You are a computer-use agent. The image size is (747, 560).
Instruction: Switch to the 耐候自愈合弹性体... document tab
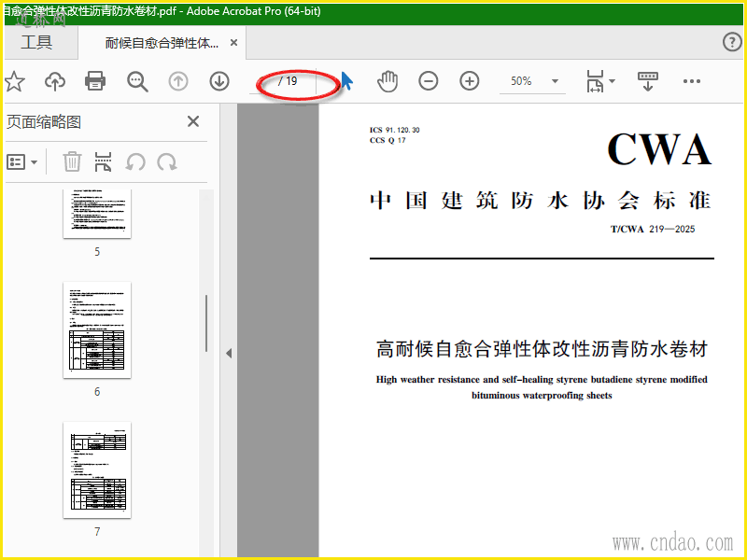tap(162, 43)
